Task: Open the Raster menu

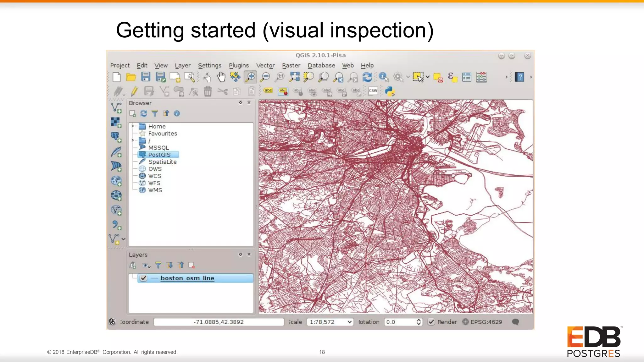Action: (291, 65)
